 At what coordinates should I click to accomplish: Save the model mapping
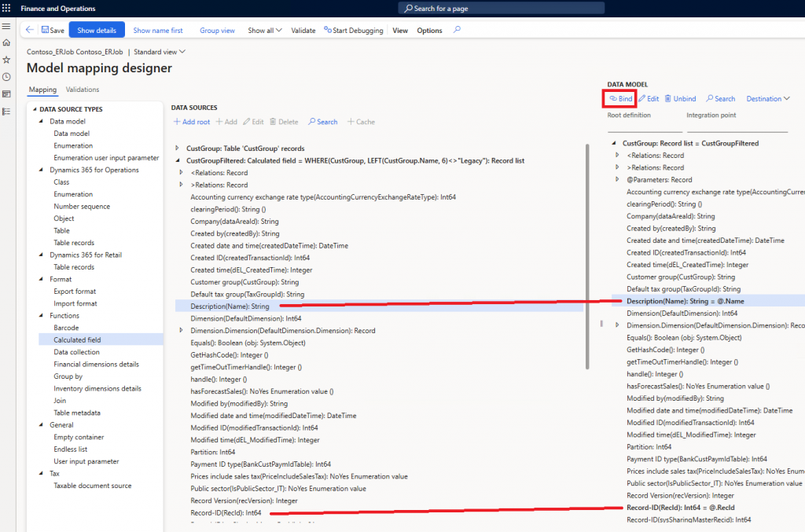click(52, 31)
